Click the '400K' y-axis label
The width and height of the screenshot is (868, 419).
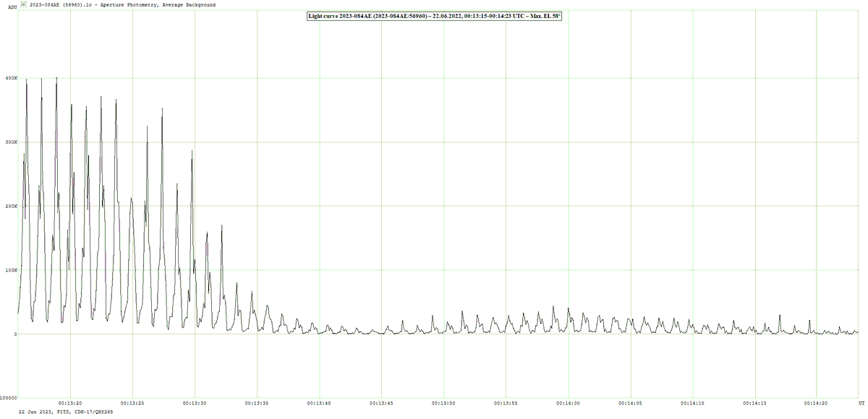point(11,78)
